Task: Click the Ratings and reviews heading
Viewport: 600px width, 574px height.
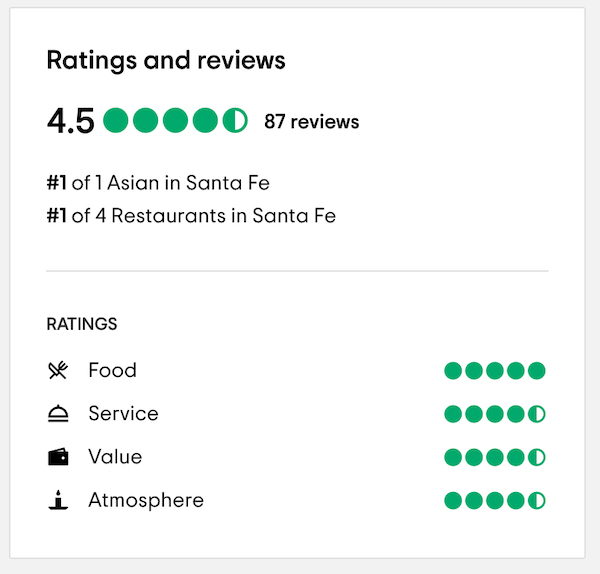Action: (166, 60)
